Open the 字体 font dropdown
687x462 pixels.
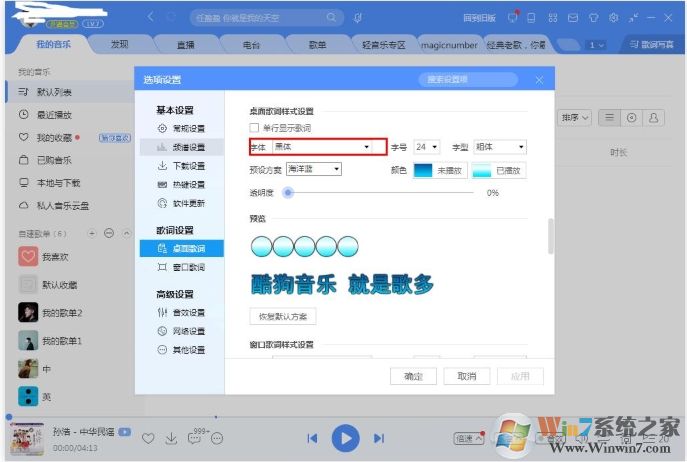(322, 147)
